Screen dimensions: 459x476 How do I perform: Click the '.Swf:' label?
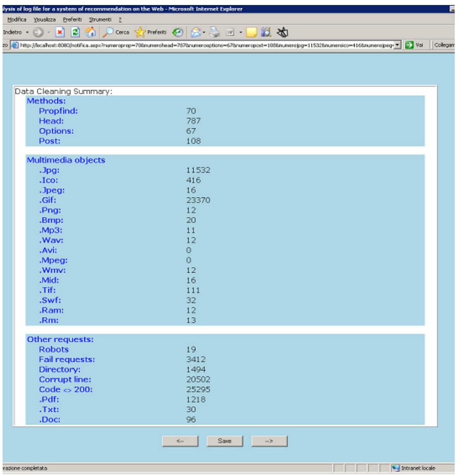(50, 300)
